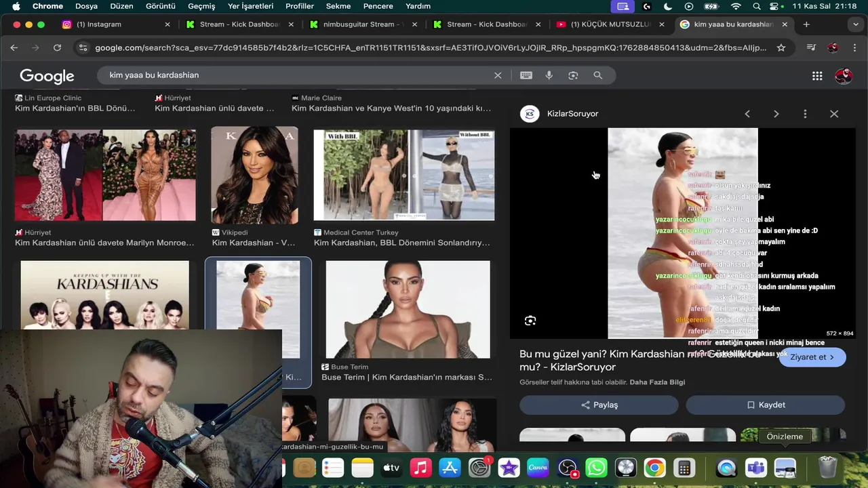Open the Music app in dock
The height and width of the screenshot is (488, 868).
point(421,468)
